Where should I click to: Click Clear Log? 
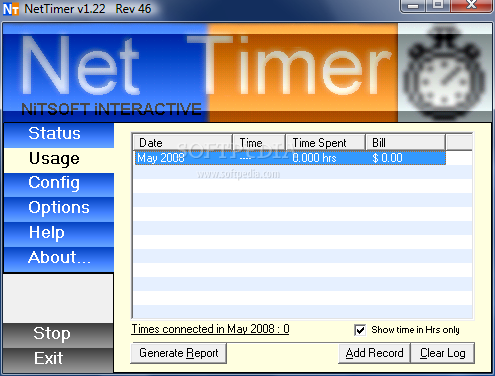coord(443,353)
